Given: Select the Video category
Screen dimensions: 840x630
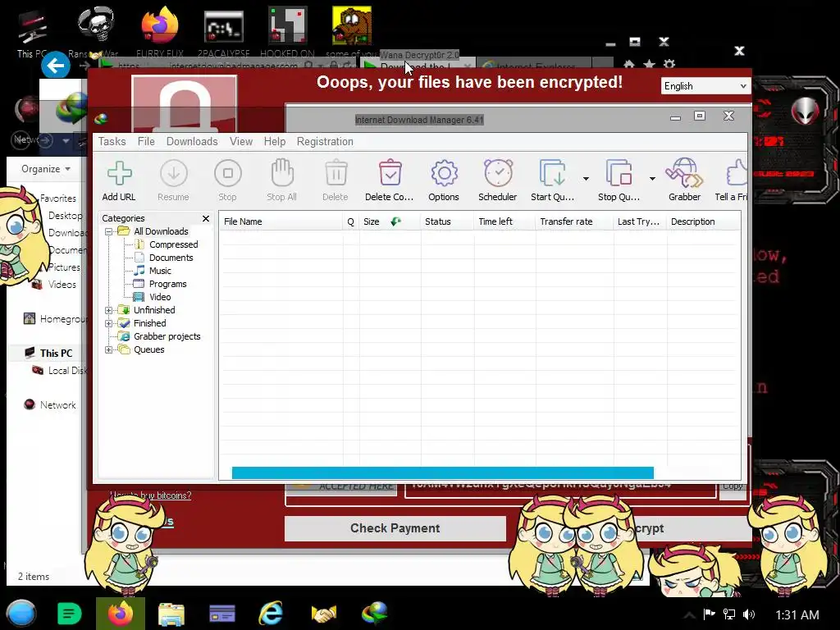Looking at the screenshot, I should 160,297.
